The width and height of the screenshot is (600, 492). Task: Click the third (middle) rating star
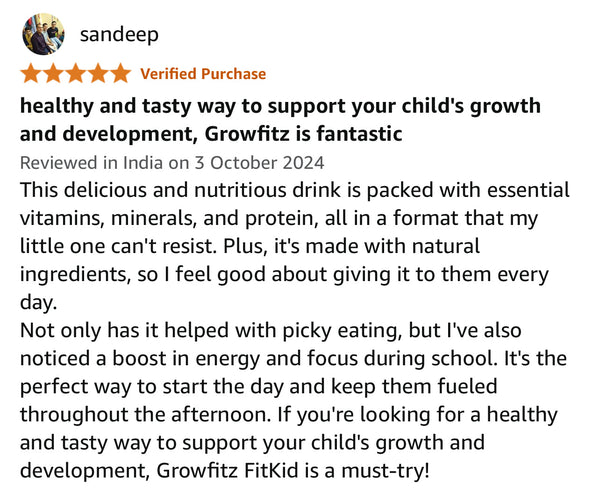point(76,73)
